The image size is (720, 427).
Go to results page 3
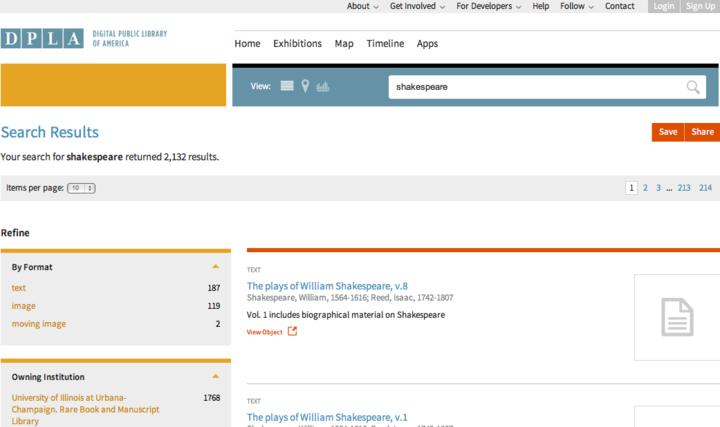point(658,188)
